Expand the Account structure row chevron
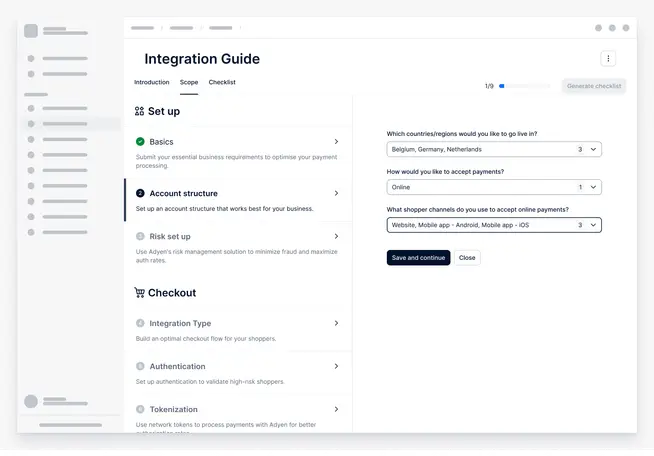Screen dimensions: 654x456 336,193
